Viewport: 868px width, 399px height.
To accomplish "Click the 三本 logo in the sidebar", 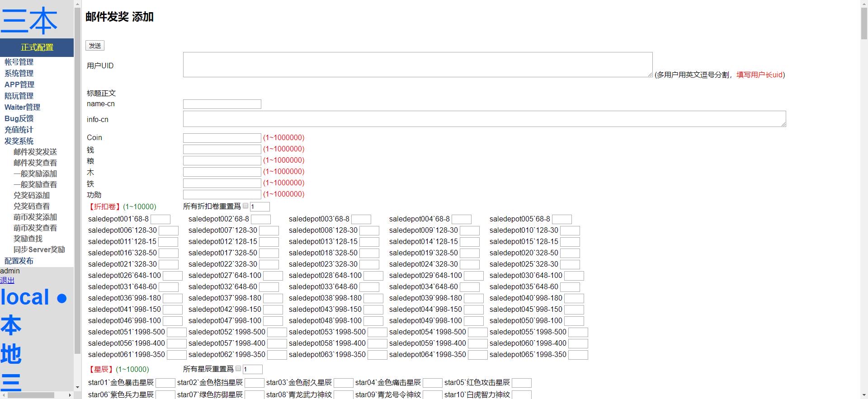I will tap(29, 20).
